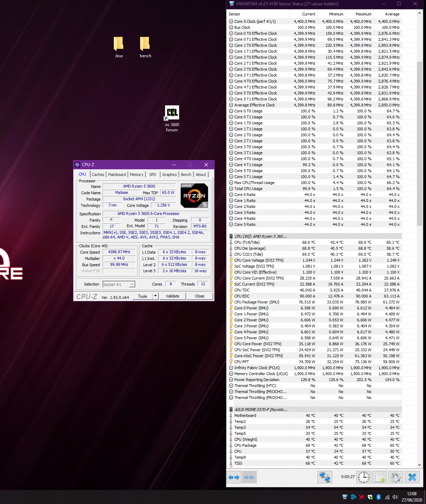Click the Core Speed value field 4398.97 MHz
426x504 pixels.
119,252
